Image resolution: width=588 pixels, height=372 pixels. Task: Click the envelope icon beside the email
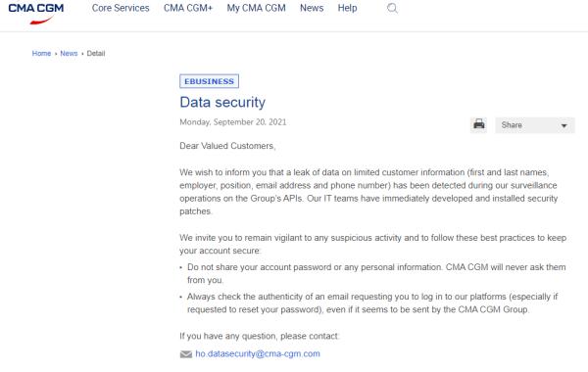(186, 354)
